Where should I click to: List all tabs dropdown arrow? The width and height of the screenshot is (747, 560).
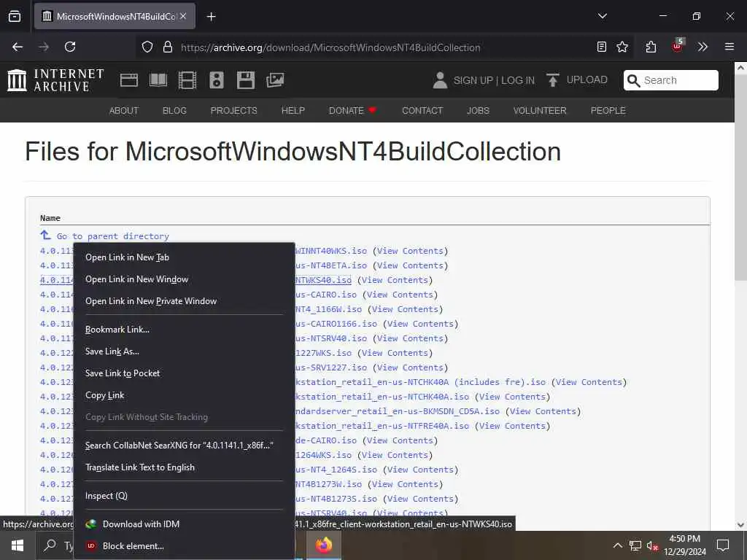point(602,16)
